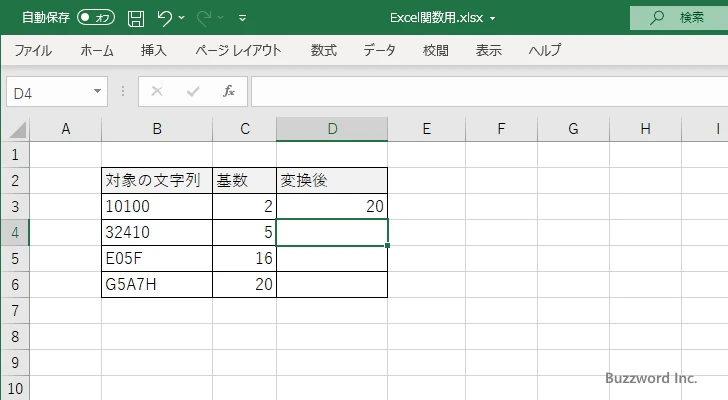Select column A header
This screenshot has width=728, height=400.
[x=65, y=129]
